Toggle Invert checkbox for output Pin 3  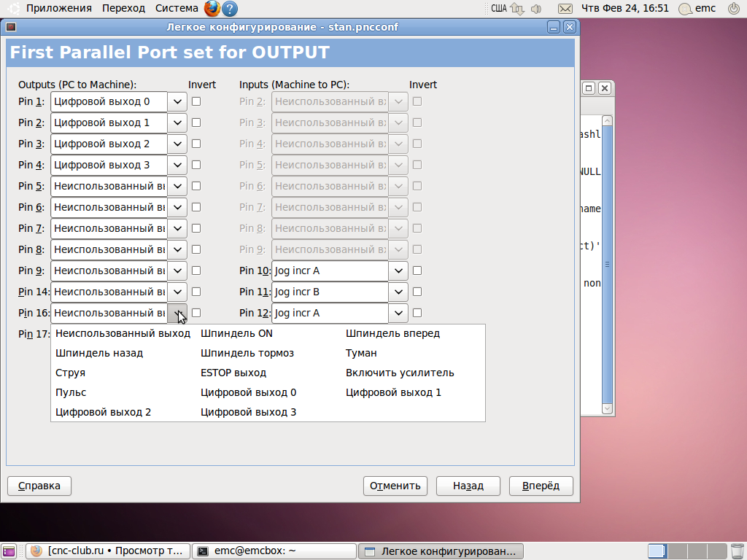click(x=196, y=144)
